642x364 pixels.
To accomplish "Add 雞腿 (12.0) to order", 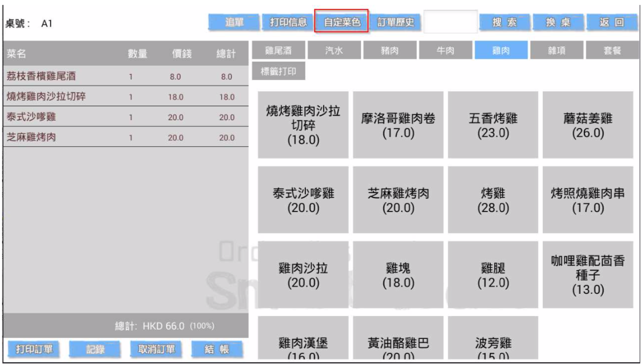I will [x=493, y=275].
